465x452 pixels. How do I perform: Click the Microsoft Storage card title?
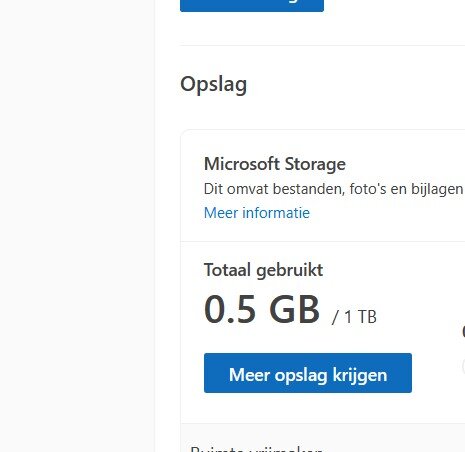pos(275,164)
